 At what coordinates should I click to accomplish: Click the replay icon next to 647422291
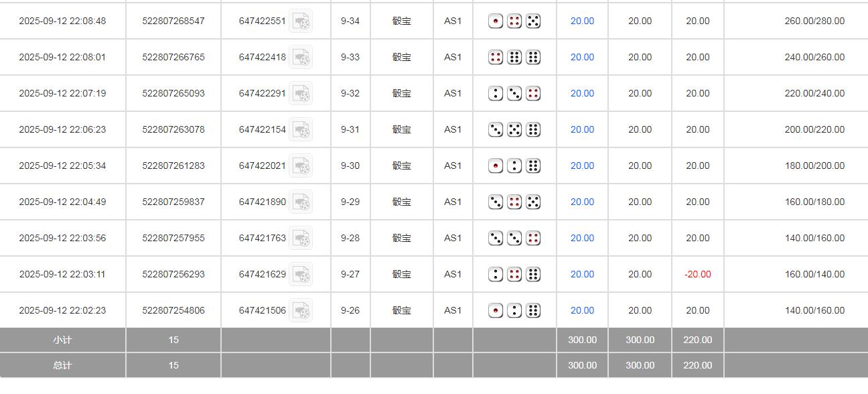(301, 94)
